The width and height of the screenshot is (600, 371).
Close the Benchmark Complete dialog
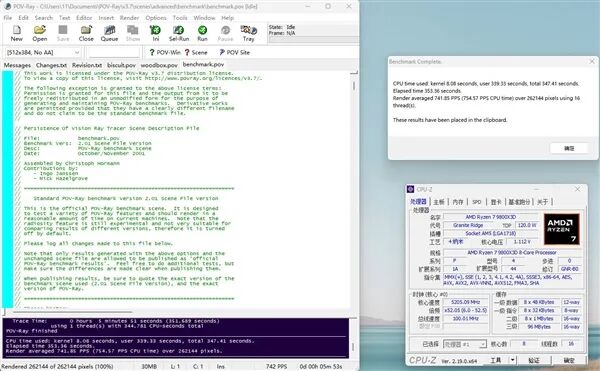coord(592,61)
